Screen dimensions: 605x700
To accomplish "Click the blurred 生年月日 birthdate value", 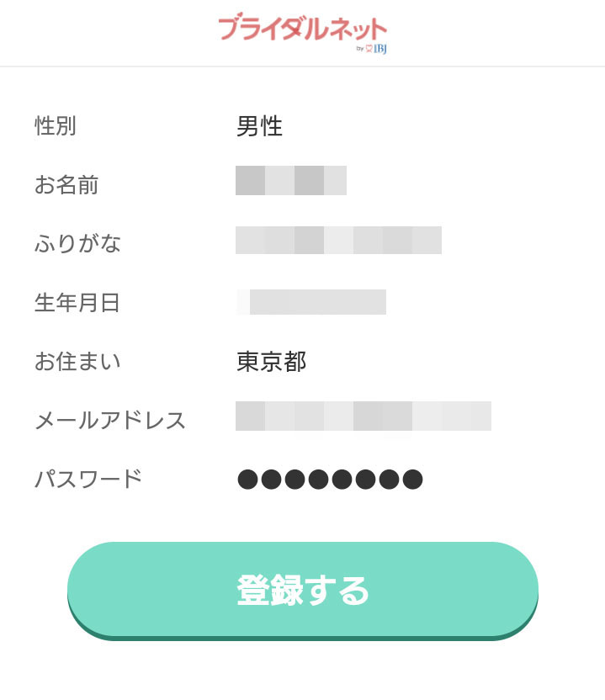I will [x=311, y=302].
